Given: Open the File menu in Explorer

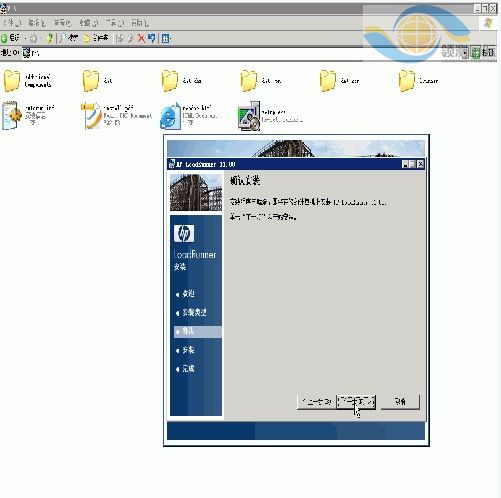Looking at the screenshot, I should pos(12,23).
